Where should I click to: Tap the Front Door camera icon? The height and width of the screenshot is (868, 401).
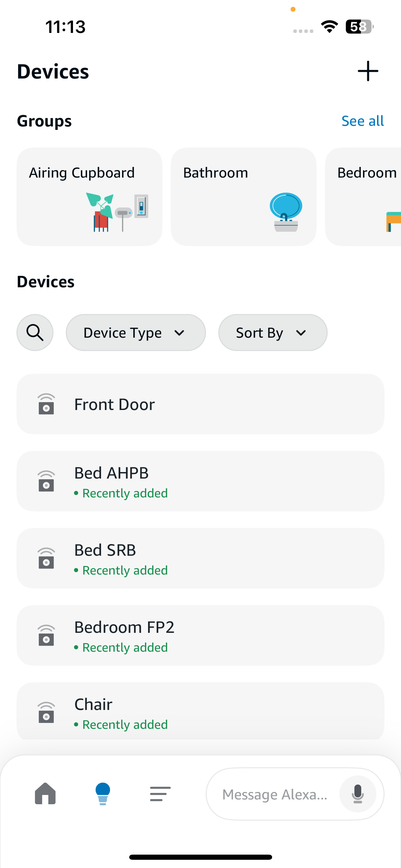tap(46, 404)
